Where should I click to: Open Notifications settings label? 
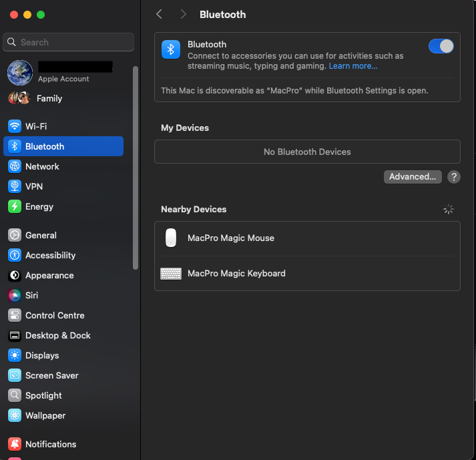51,444
